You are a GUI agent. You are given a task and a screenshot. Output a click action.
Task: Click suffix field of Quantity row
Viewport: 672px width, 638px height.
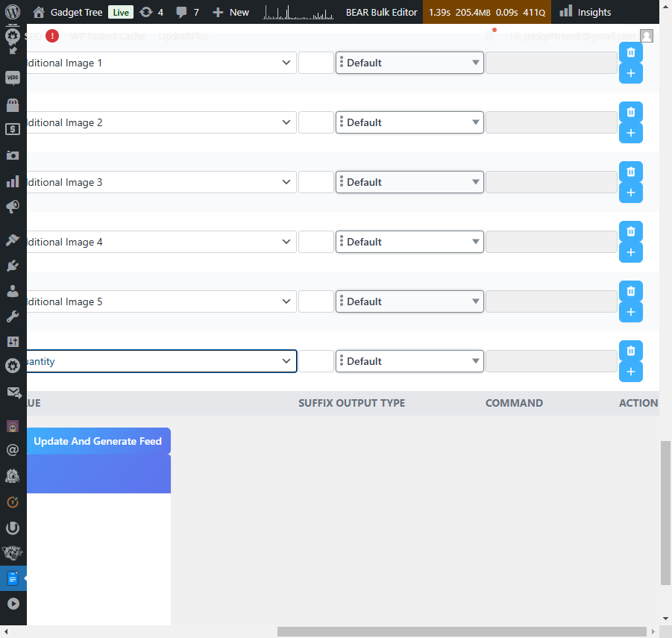click(x=315, y=361)
